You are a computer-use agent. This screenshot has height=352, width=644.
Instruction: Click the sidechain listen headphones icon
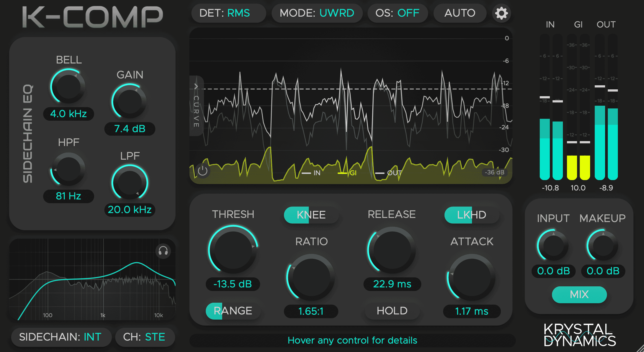click(x=163, y=251)
